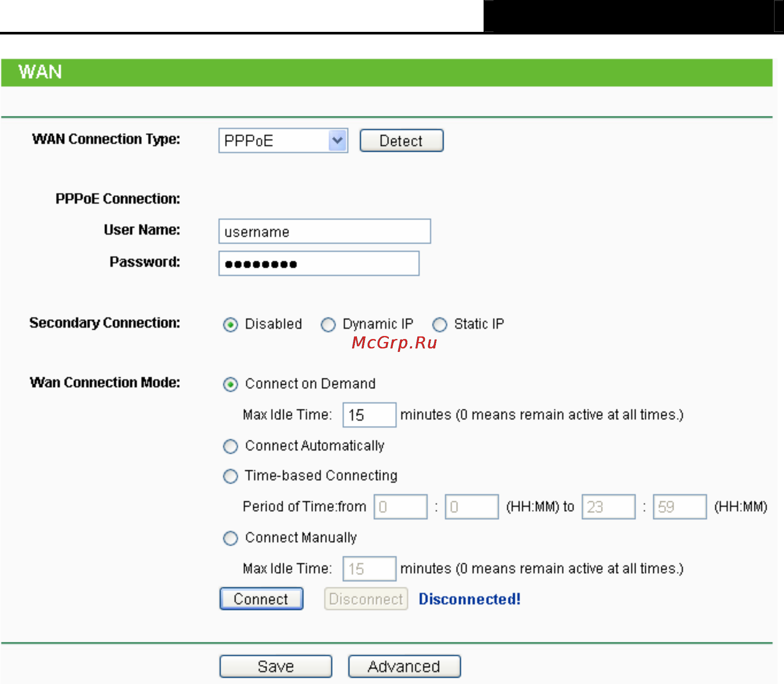Click the Detect button
The image size is (784, 684).
click(401, 140)
